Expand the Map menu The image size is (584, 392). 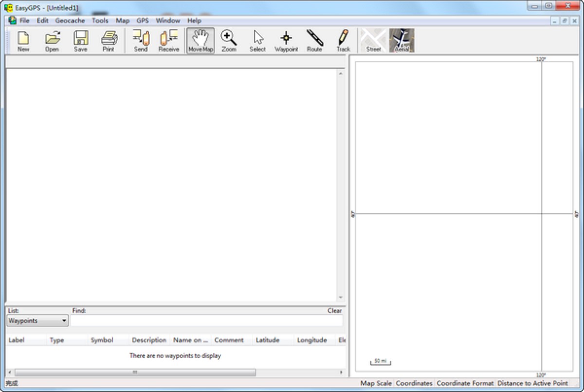click(x=122, y=20)
